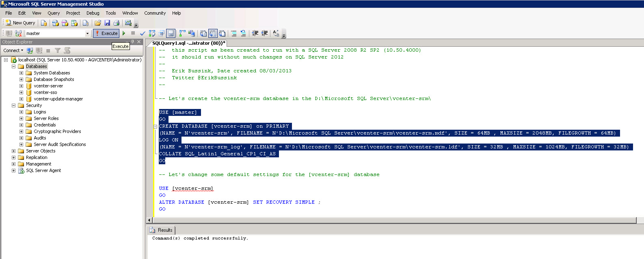Parse the query with the checkmark icon

click(x=143, y=33)
